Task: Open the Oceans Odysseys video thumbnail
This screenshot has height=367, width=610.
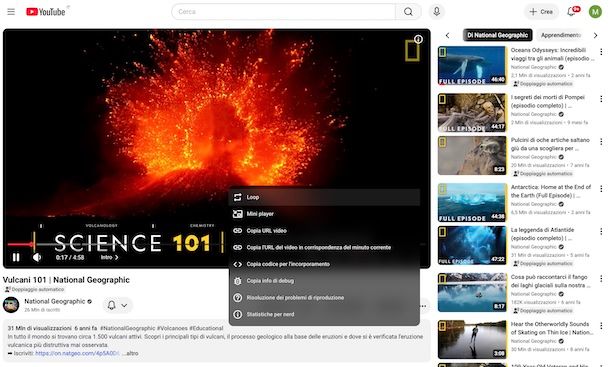Action: [x=472, y=65]
